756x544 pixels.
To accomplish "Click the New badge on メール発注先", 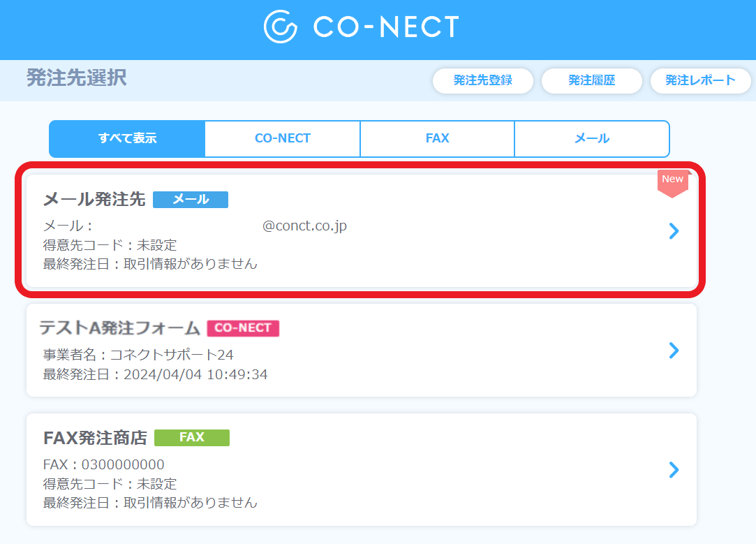I will [672, 179].
